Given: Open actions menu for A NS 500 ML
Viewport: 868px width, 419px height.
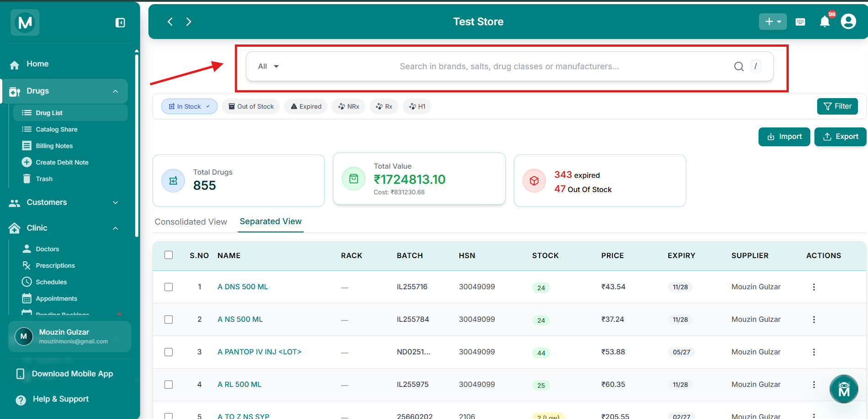Looking at the screenshot, I should tap(814, 320).
